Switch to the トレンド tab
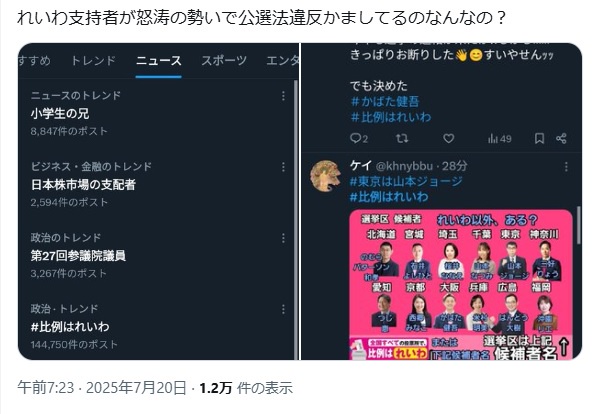599x414 pixels. 94,61
